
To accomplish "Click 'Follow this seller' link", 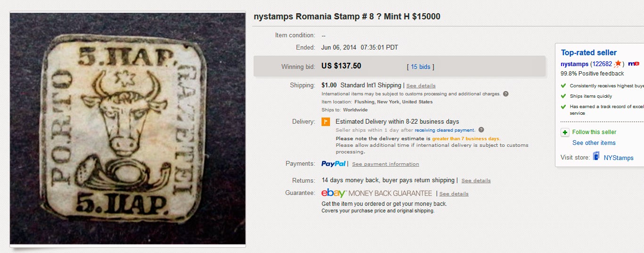I will pos(594,132).
